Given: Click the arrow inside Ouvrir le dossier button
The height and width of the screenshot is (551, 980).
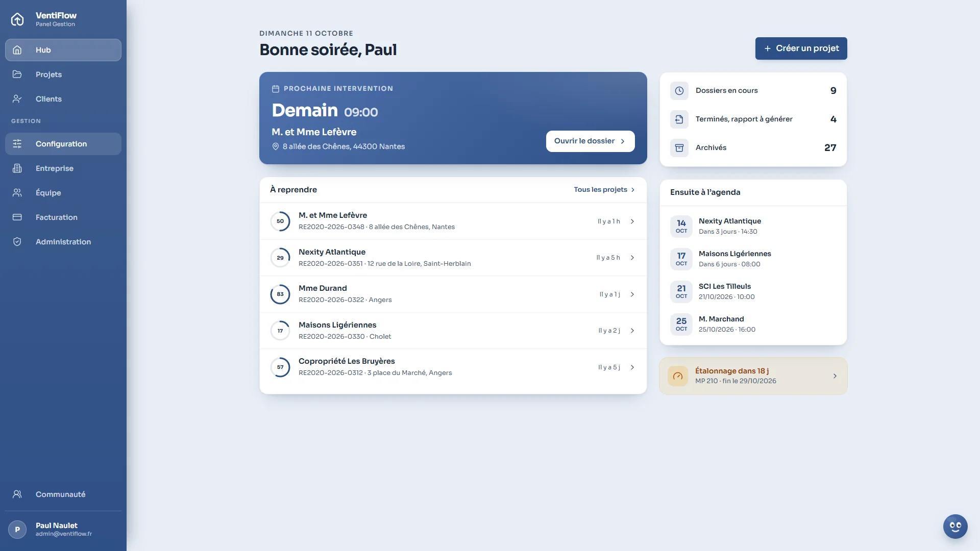Looking at the screenshot, I should [x=623, y=141].
